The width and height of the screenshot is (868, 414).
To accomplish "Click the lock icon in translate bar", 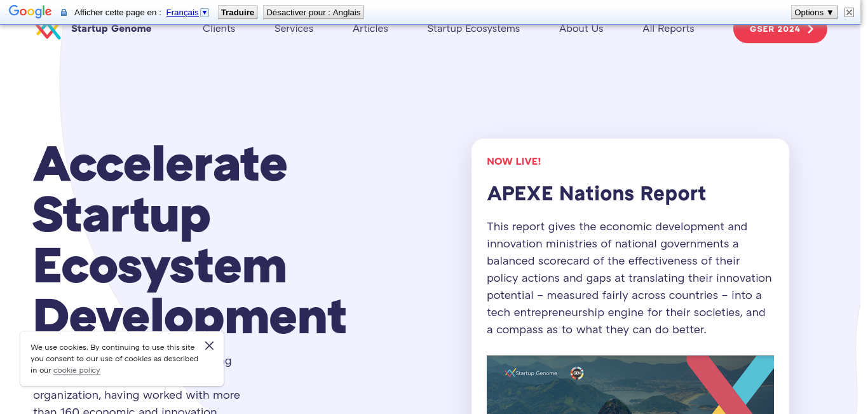I will coord(64,13).
